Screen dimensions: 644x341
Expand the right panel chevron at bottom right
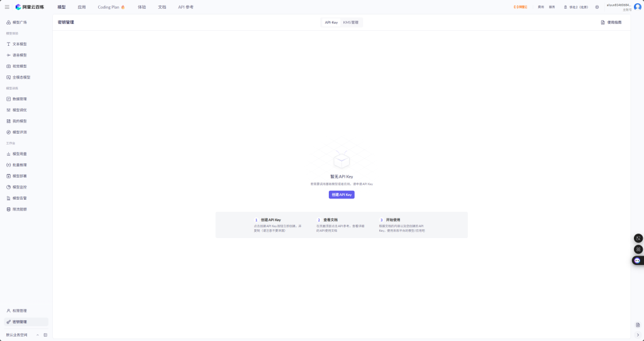tap(638, 335)
